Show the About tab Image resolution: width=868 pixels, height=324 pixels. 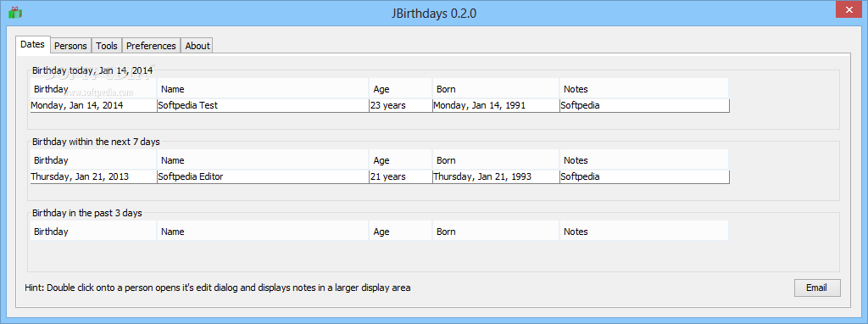[x=197, y=46]
